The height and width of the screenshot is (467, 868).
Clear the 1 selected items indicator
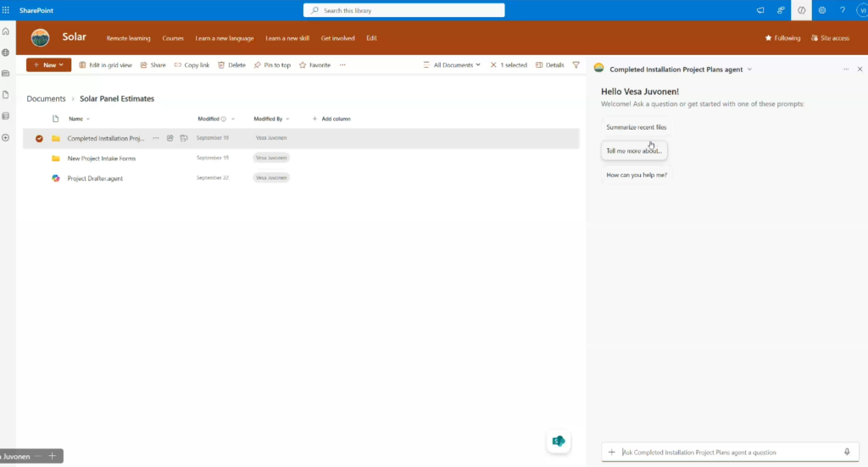coord(492,65)
